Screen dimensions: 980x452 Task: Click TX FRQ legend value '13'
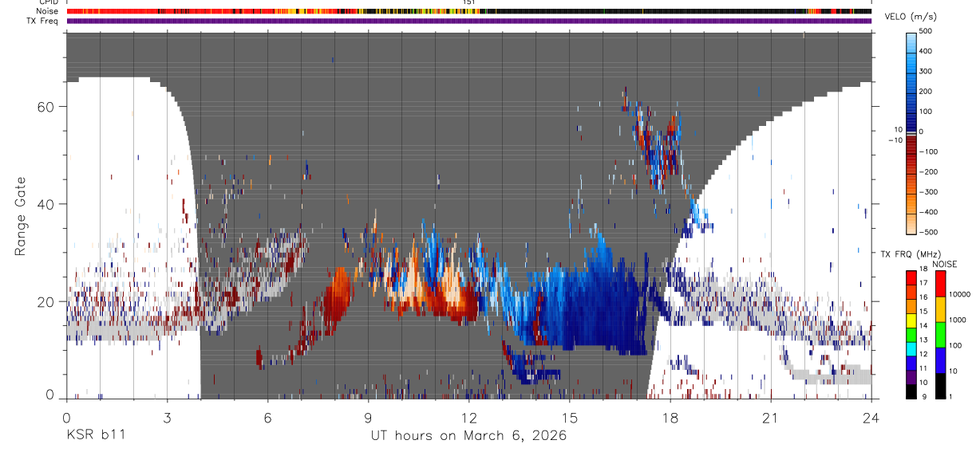click(924, 340)
